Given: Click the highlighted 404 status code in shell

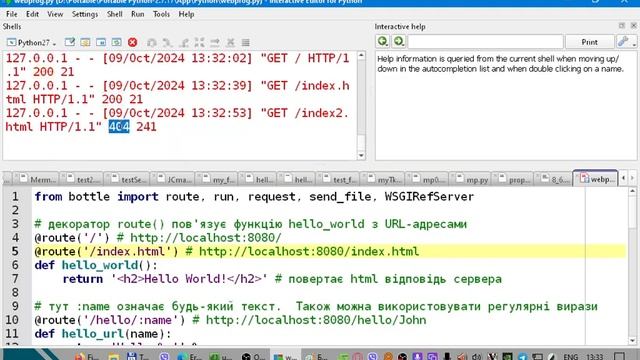Looking at the screenshot, I should [x=119, y=127].
